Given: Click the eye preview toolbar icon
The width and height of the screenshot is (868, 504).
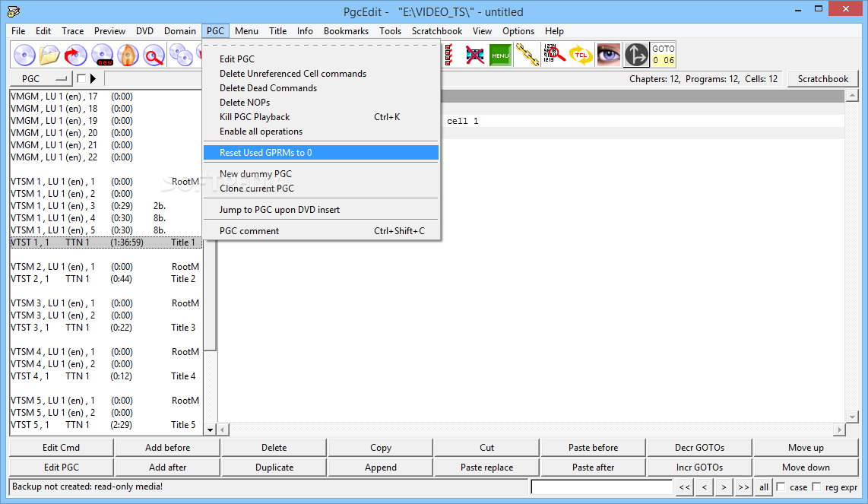Looking at the screenshot, I should (x=608, y=54).
